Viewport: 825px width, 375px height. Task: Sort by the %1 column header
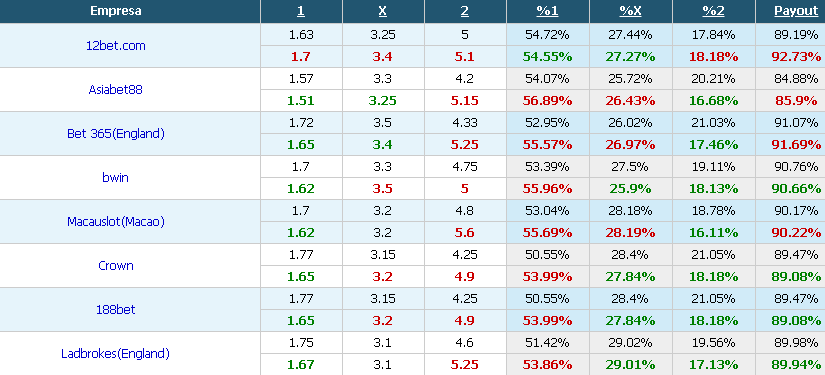(x=548, y=11)
